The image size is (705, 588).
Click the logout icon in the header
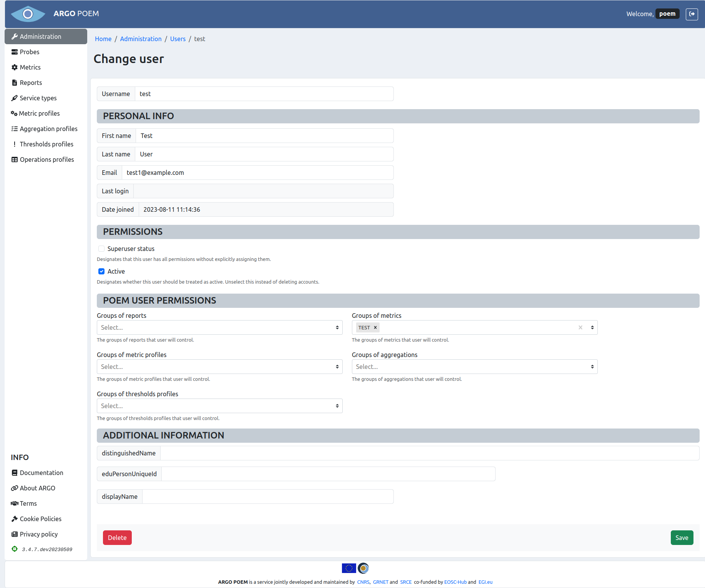(x=692, y=14)
